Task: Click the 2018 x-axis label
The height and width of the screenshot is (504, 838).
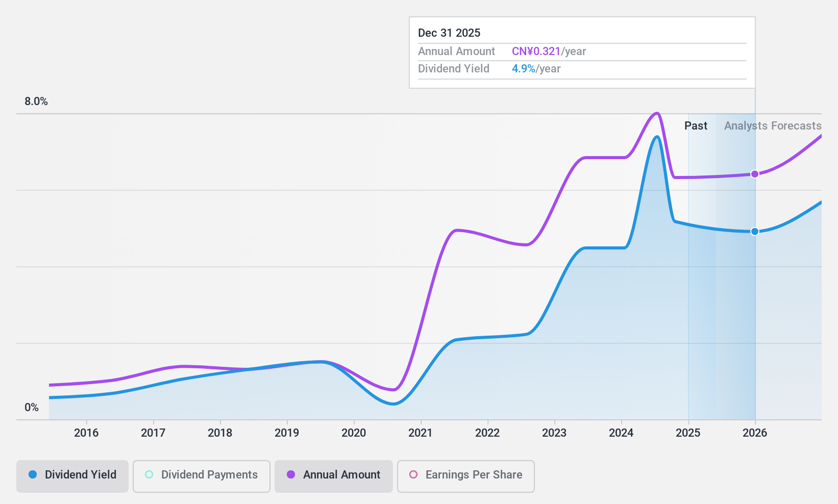Action: (220, 433)
